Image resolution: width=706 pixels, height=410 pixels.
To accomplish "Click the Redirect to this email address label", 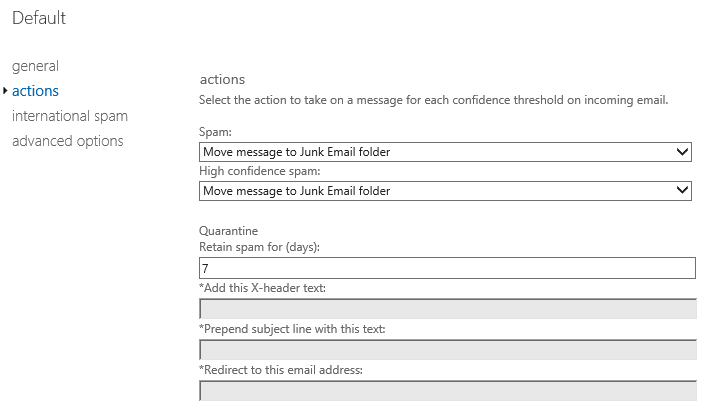I will [x=280, y=369].
